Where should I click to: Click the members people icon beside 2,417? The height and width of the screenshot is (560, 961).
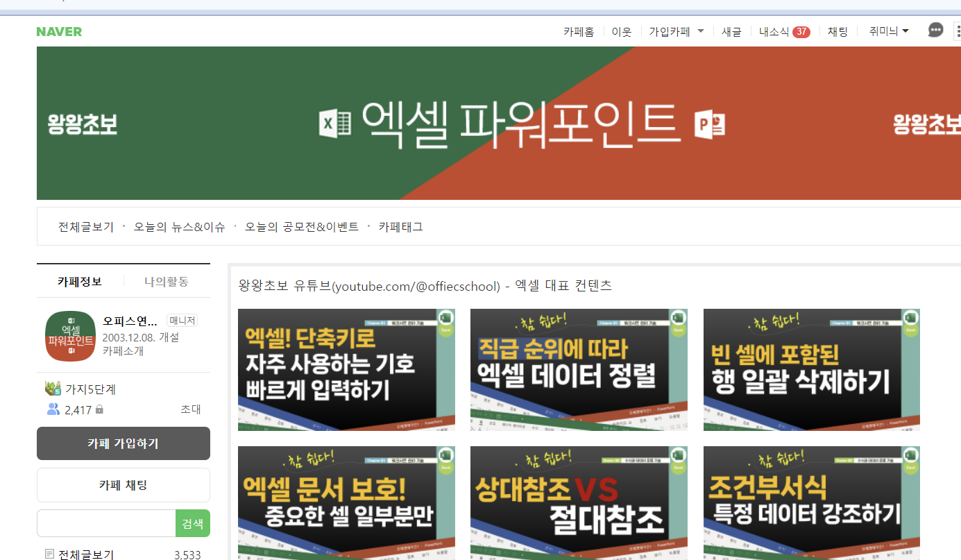click(x=53, y=409)
